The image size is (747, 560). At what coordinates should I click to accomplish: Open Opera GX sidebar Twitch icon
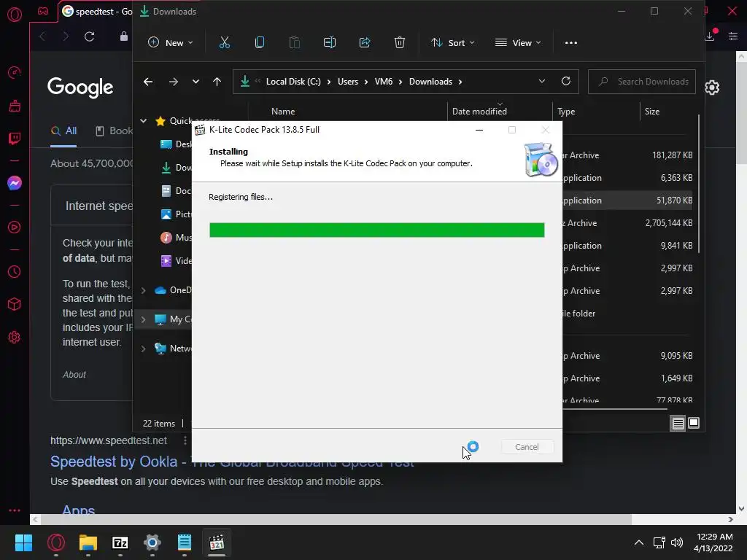pyautogui.click(x=15, y=139)
